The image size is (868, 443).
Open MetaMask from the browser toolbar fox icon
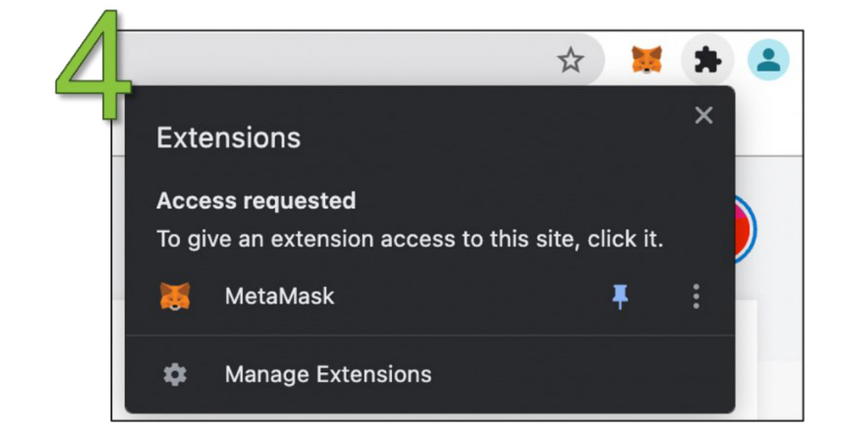point(647,61)
